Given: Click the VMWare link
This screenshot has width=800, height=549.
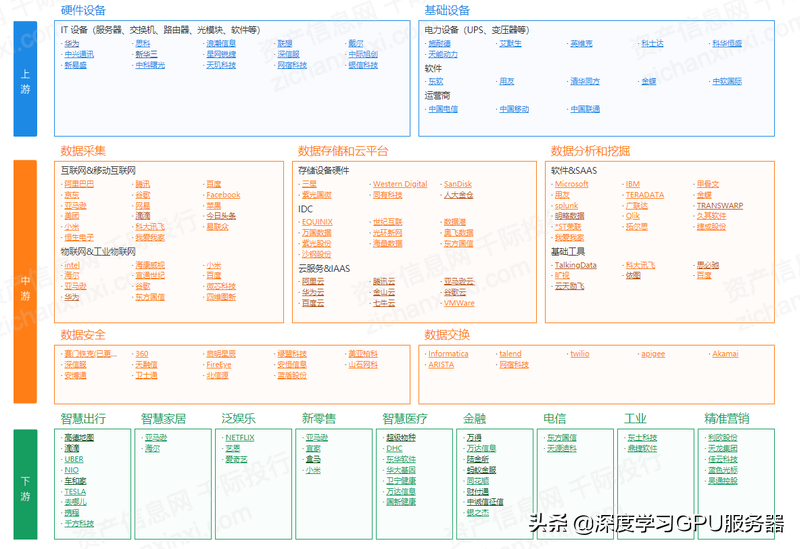Looking at the screenshot, I should point(459,303).
